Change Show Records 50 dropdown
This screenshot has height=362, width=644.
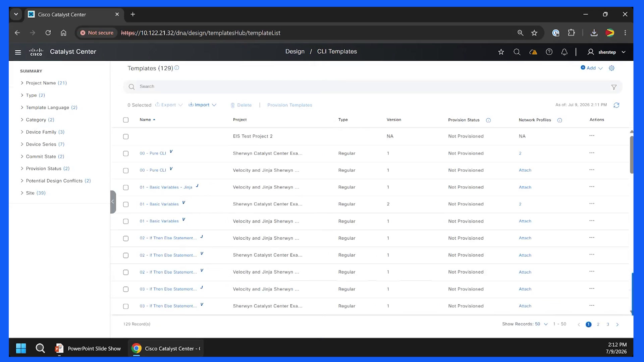(541, 324)
